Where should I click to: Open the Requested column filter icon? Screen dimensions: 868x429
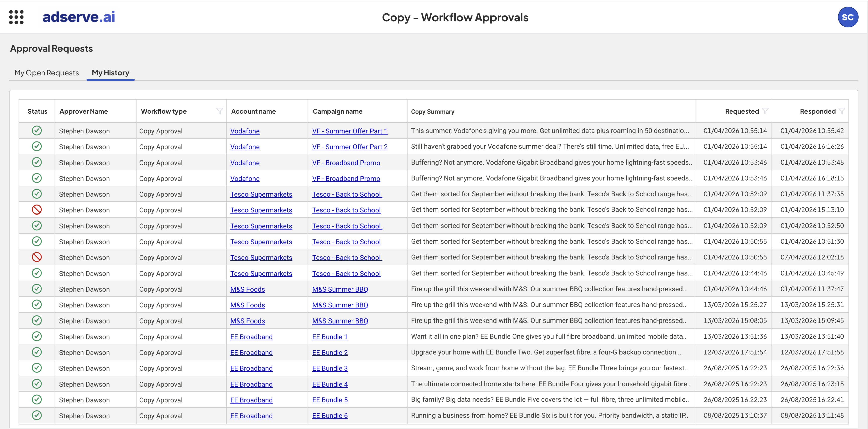pyautogui.click(x=765, y=111)
